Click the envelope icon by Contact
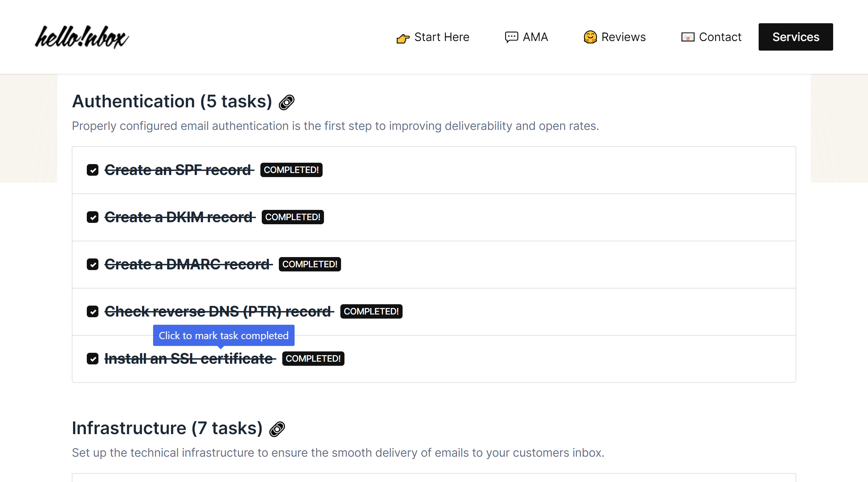The height and width of the screenshot is (482, 868). click(688, 37)
